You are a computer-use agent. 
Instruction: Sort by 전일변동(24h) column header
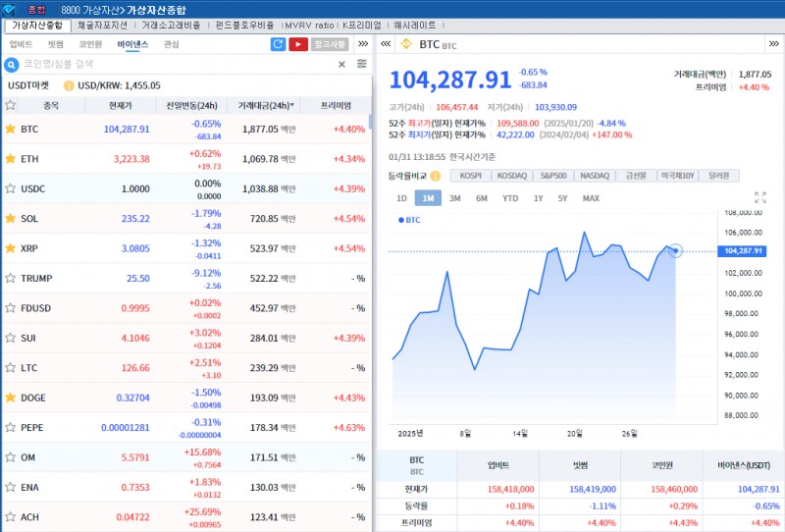click(x=191, y=106)
